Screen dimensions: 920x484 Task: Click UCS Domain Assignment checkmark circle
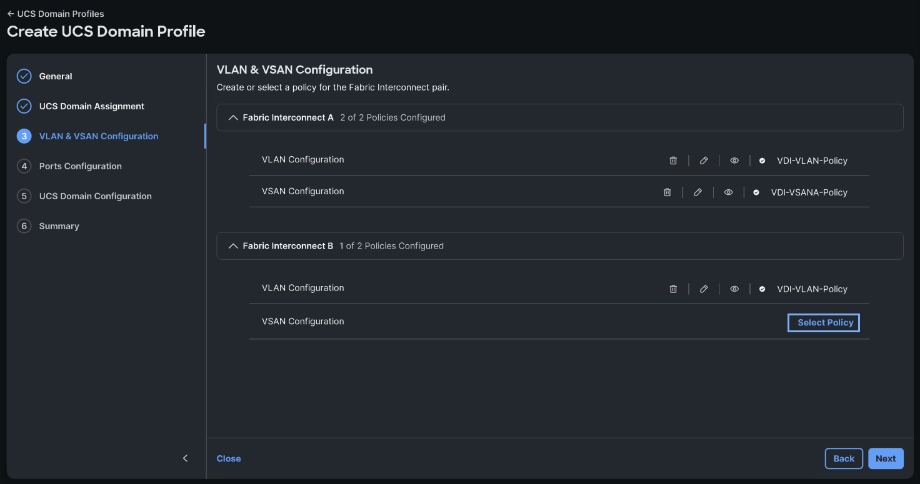(24, 106)
